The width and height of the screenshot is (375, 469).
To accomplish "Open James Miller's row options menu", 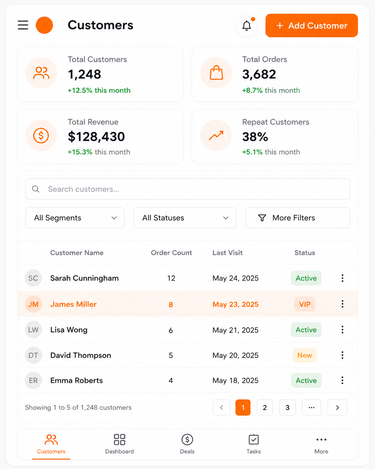I will tap(342, 304).
